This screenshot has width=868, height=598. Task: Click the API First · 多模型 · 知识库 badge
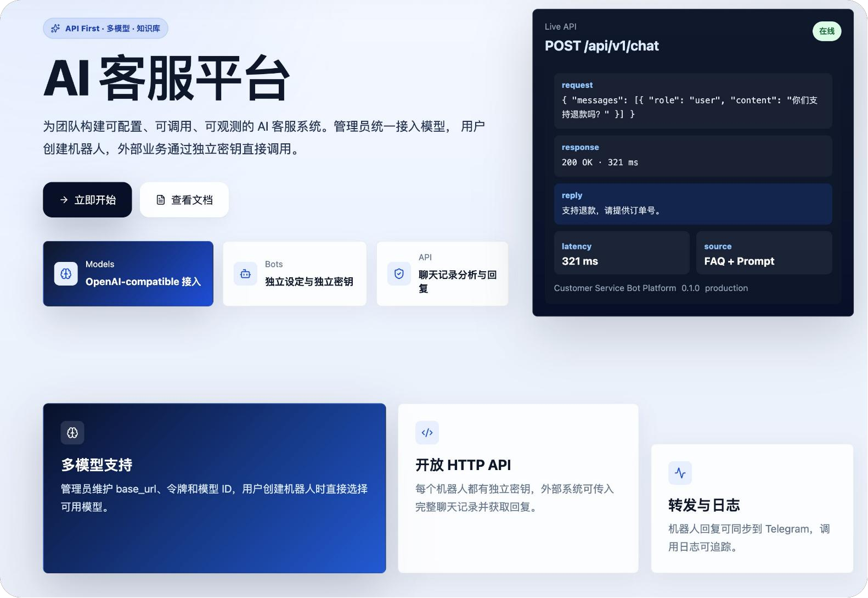coord(105,29)
